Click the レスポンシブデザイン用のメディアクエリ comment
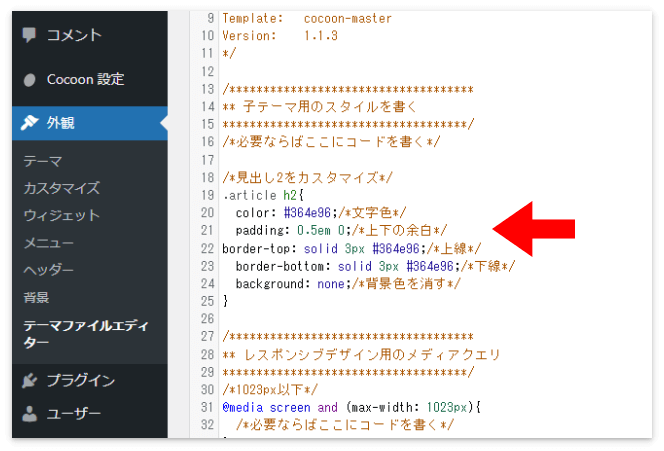 coord(361,354)
